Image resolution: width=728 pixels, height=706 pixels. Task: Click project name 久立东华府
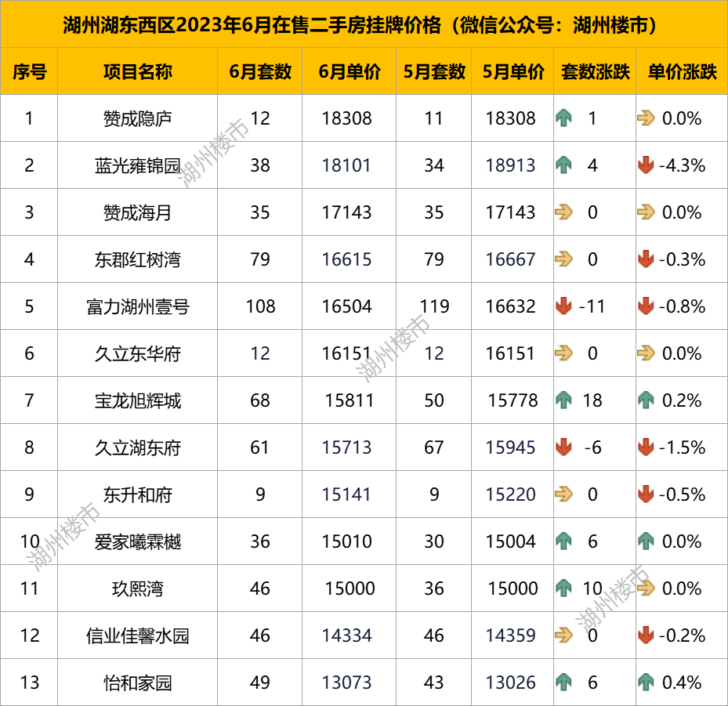pos(137,355)
